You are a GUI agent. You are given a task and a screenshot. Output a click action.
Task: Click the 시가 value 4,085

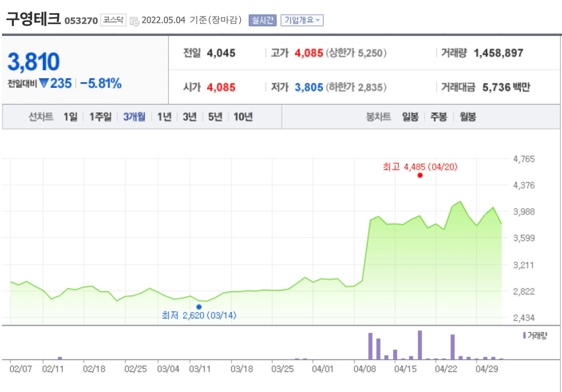click(221, 87)
